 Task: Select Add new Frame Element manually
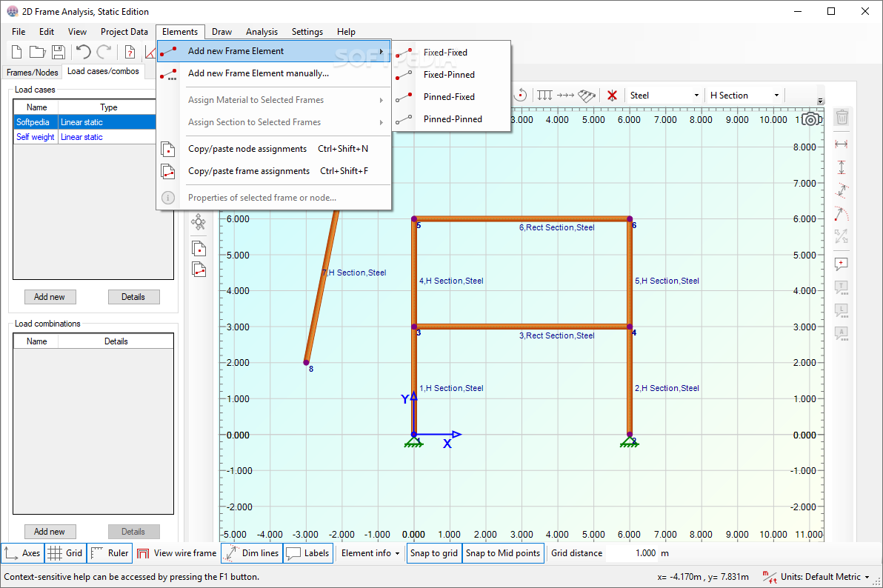[273, 73]
